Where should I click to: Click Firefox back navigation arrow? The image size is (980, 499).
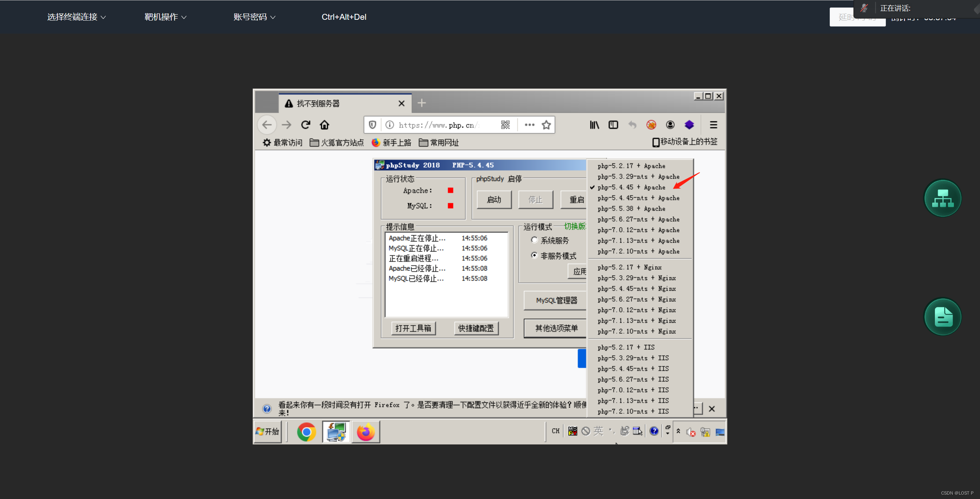point(267,125)
